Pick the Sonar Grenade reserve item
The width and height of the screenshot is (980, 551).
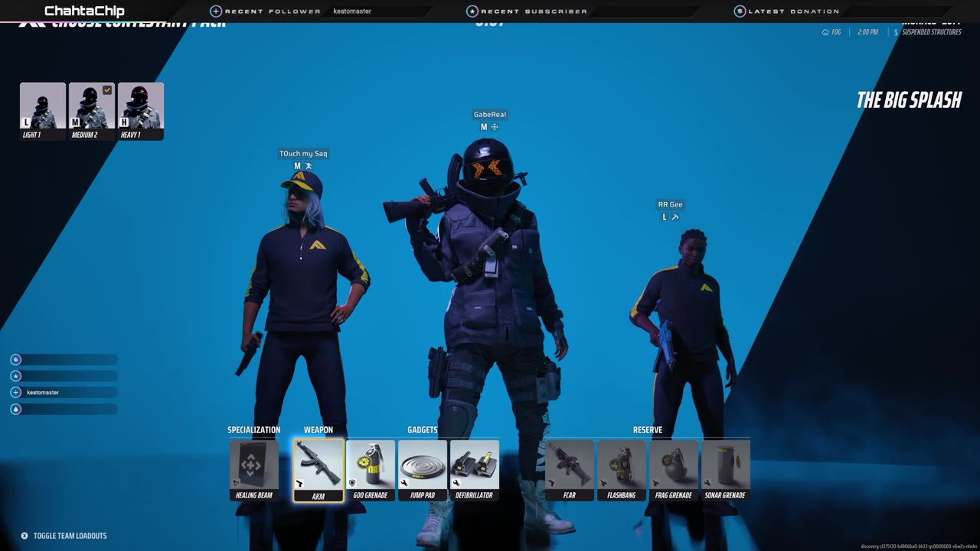click(x=726, y=470)
